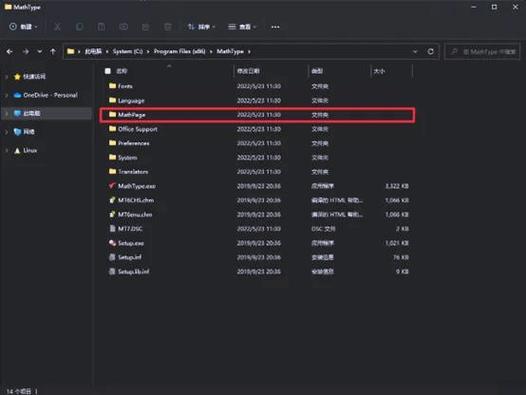Expand the Linux tree node
Image resolution: width=526 pixels, height=395 pixels.
(x=6, y=151)
